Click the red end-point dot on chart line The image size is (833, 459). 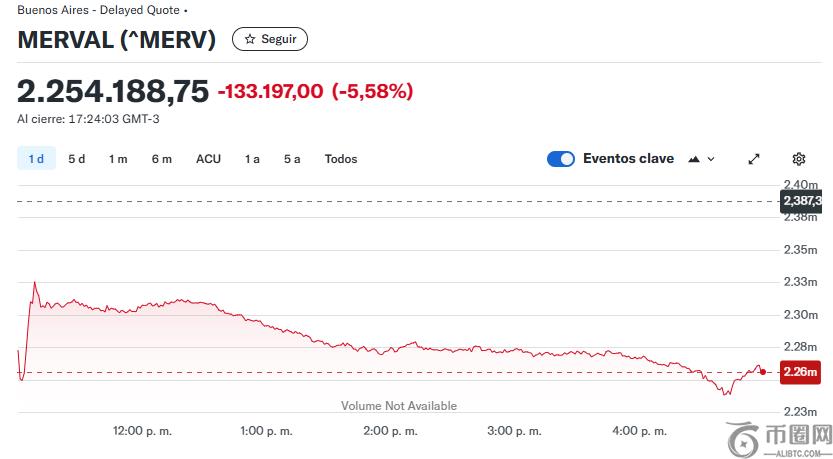(x=763, y=371)
